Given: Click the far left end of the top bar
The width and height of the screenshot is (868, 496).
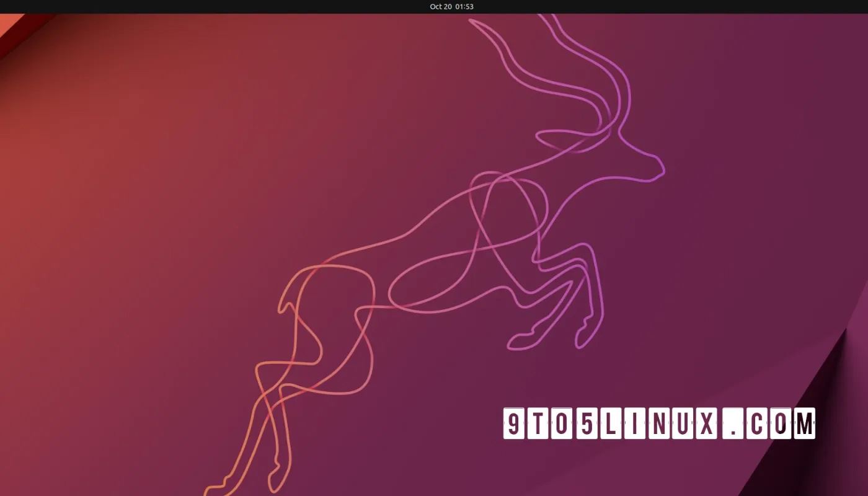Looking at the screenshot, I should click(5, 6).
